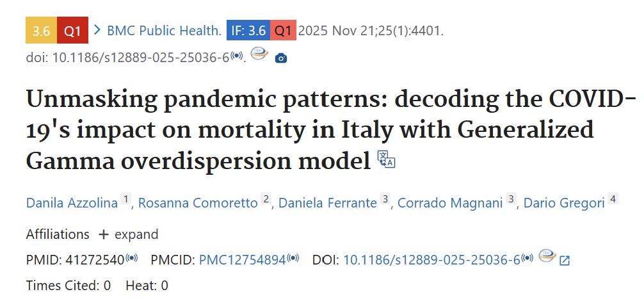Open author Danila Azzolina's profile

[x=72, y=203]
